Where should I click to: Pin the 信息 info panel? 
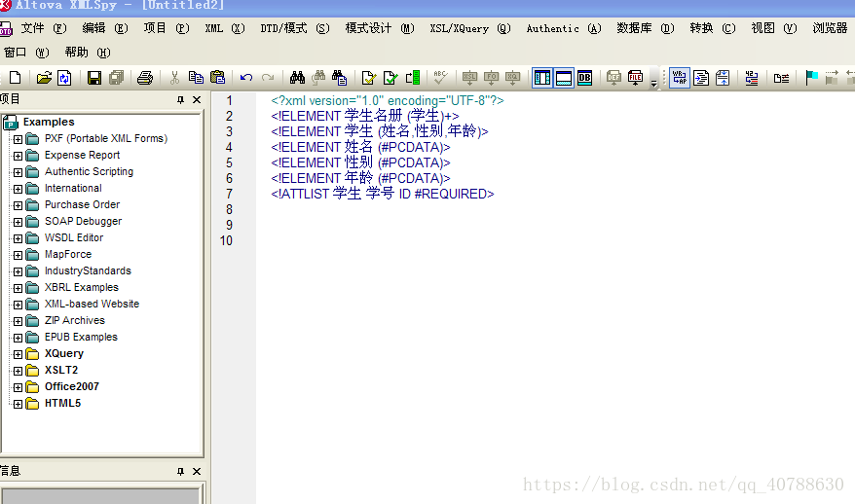point(180,471)
